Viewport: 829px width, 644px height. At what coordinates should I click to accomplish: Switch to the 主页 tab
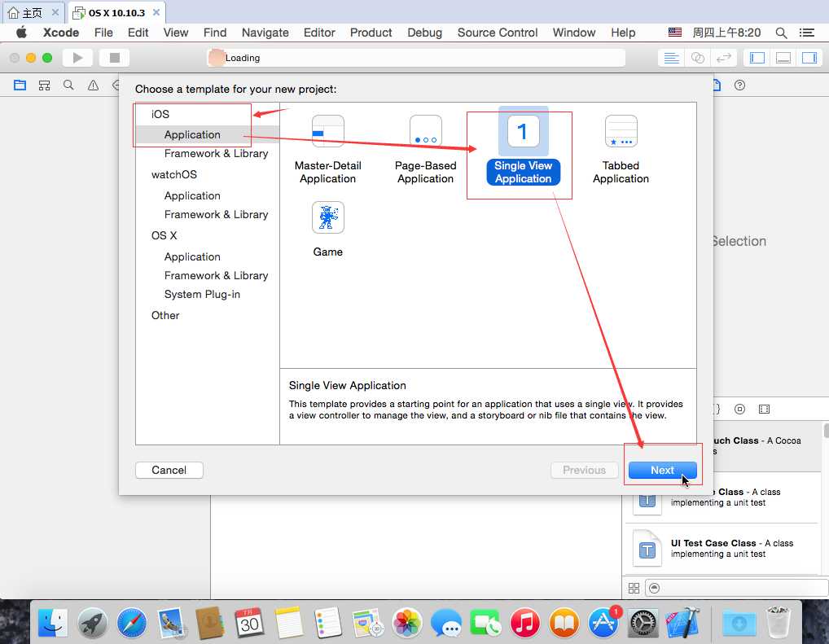pos(33,13)
